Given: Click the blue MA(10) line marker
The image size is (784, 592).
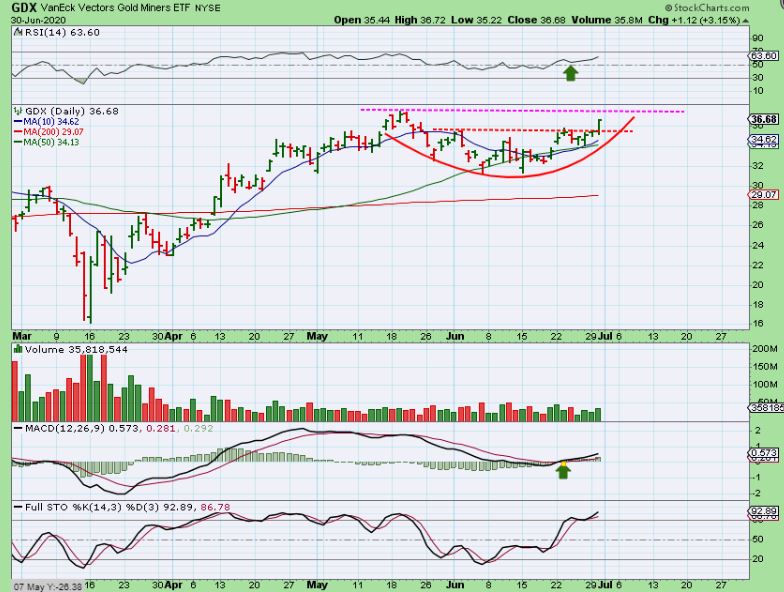Looking at the screenshot, I should pos(18,122).
